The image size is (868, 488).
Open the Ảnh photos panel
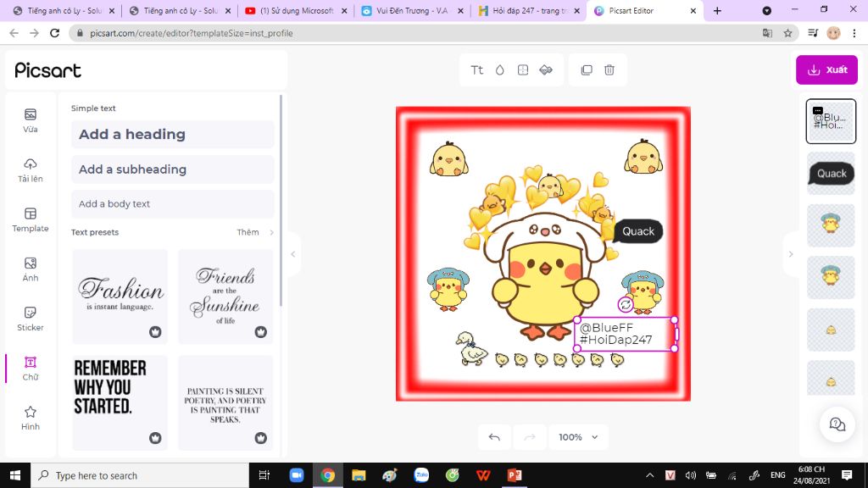31,269
